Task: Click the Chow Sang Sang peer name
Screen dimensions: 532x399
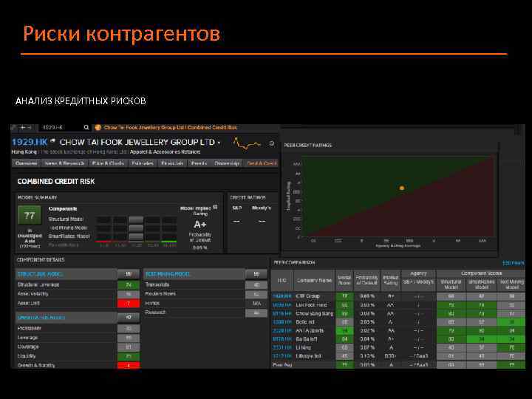Action: point(315,313)
